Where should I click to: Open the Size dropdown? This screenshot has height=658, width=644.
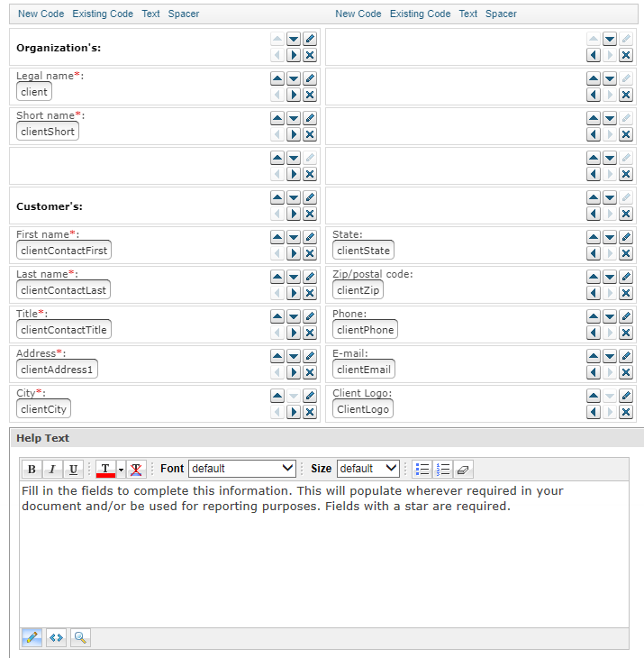tap(367, 469)
